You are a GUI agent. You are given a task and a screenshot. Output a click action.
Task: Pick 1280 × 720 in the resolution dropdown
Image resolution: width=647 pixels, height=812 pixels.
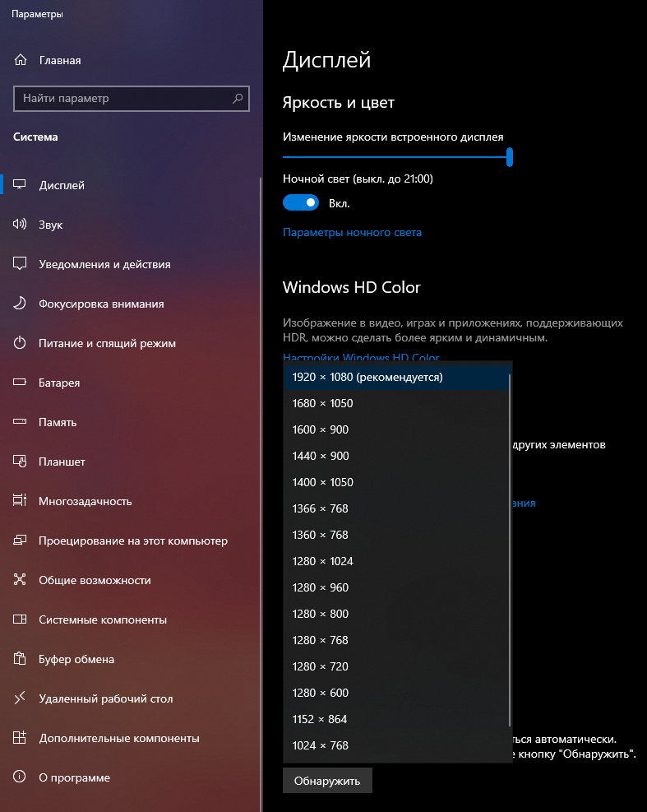(321, 666)
